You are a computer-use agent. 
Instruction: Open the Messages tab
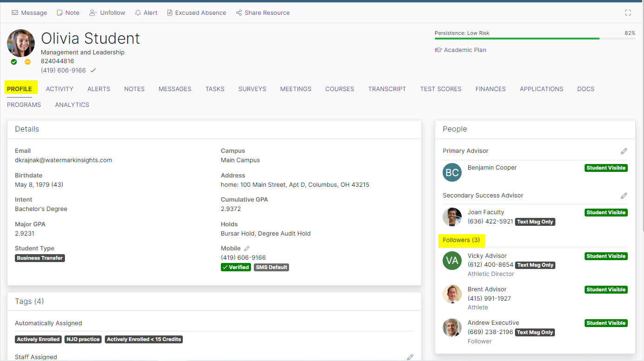175,89
